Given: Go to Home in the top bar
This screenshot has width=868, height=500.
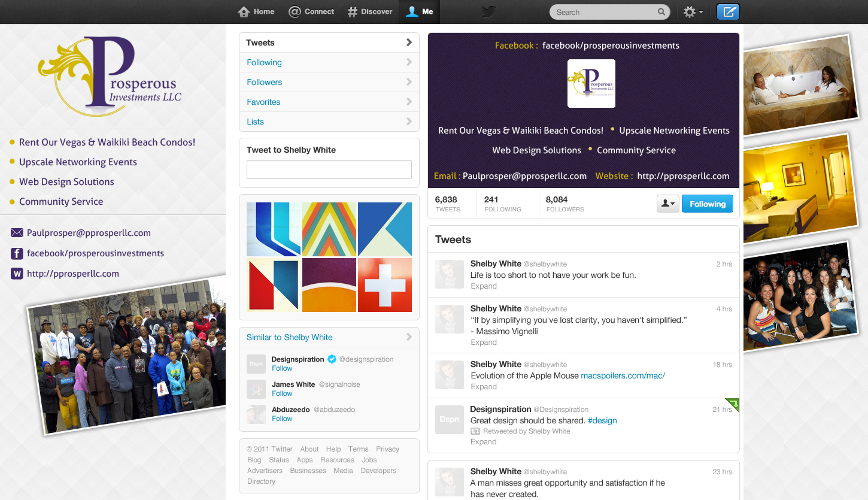Looking at the screenshot, I should click(256, 11).
